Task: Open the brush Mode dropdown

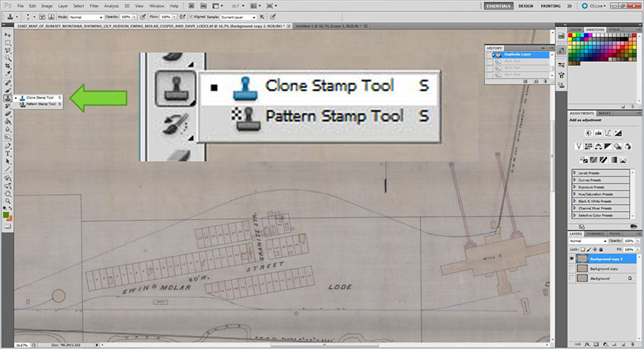Action: pos(86,16)
